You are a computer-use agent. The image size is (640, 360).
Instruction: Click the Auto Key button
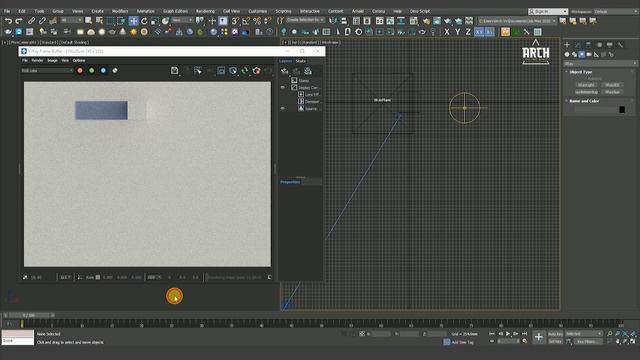[555, 334]
